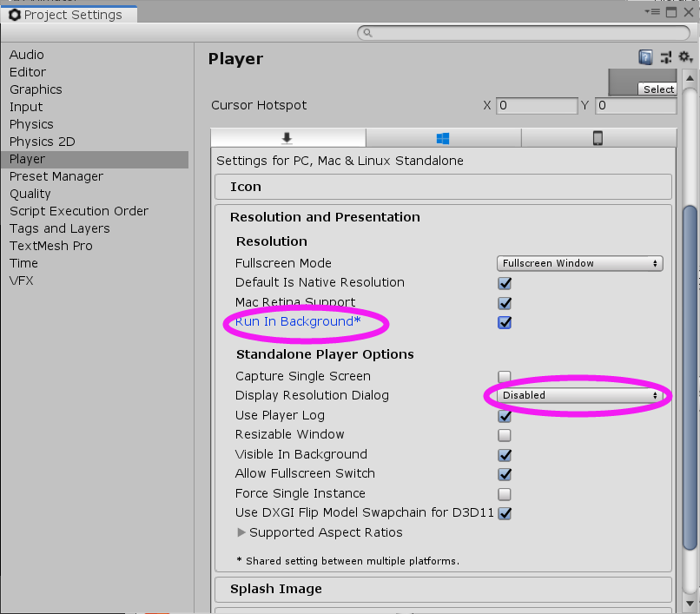This screenshot has width=700, height=614.
Task: Open the window tab options menu icon
Action: click(x=652, y=12)
